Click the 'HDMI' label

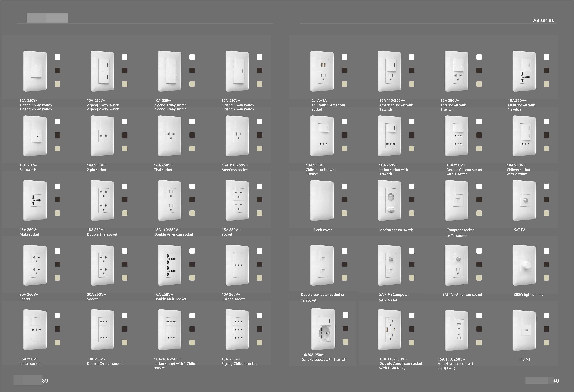click(525, 359)
